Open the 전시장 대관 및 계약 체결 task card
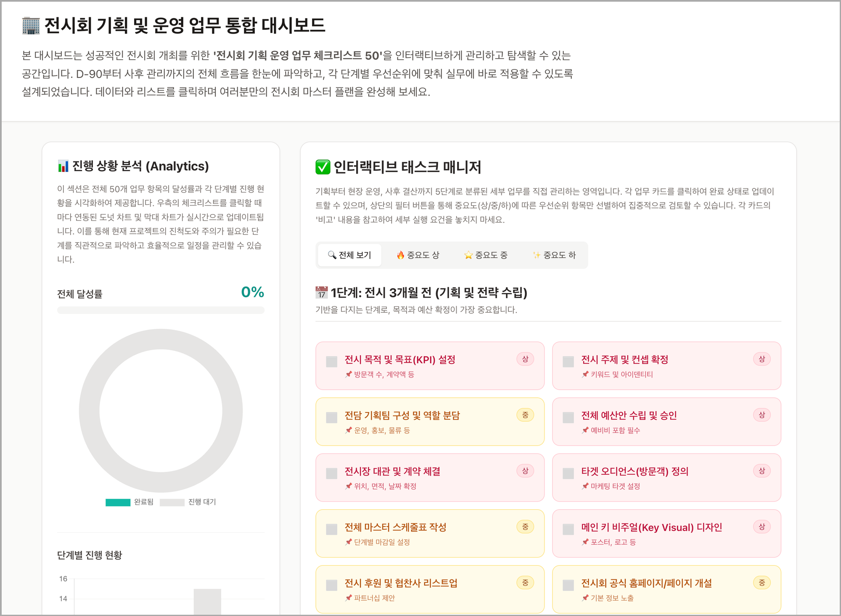841x616 pixels. (x=430, y=477)
